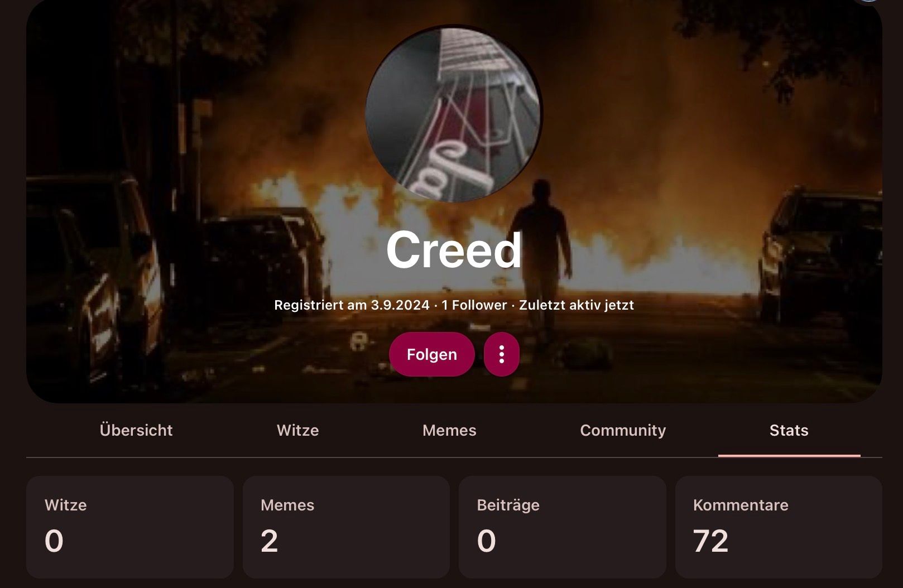Click the username heading Creed
The image size is (903, 588).
click(x=454, y=250)
